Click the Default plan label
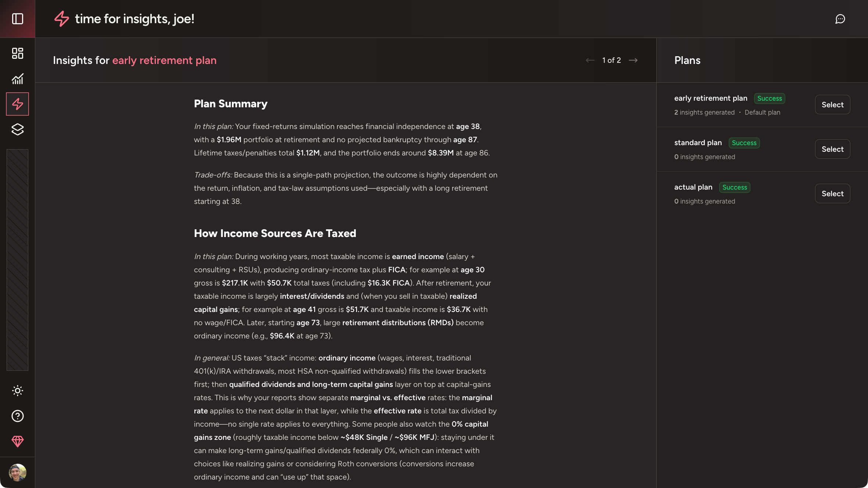Viewport: 868px width, 488px height. 763,112
